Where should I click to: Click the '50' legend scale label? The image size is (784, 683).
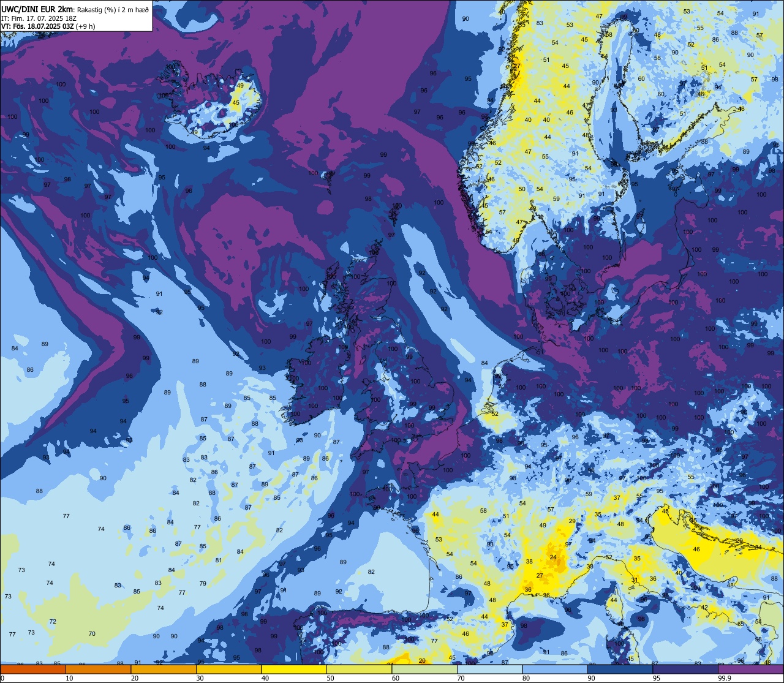pos(331,678)
